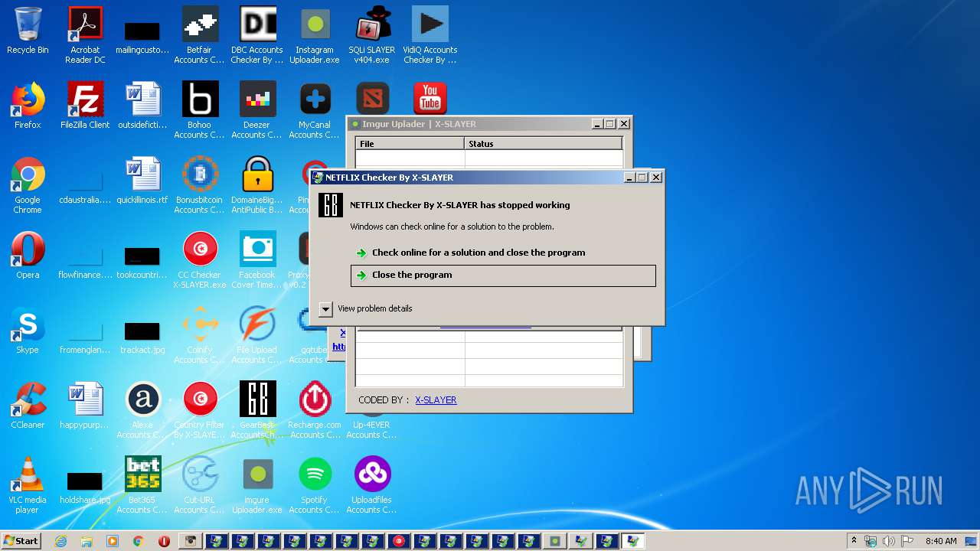Open Chrome from the taskbar

pos(139,541)
